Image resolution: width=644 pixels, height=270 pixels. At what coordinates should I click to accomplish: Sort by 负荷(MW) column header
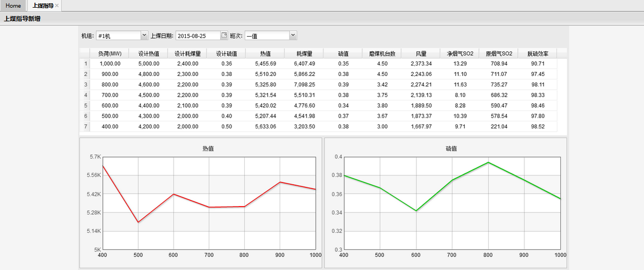(x=109, y=54)
